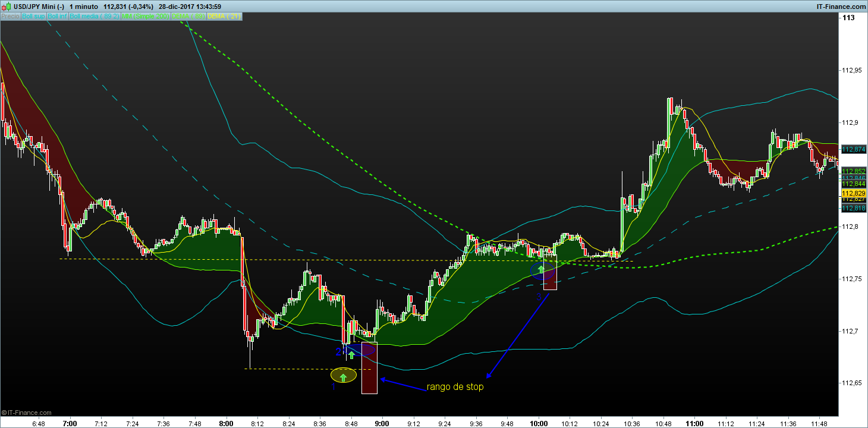Click the date 28-dic-2017 13:43:59
Screen dimensions: 868x428
tap(190, 7)
